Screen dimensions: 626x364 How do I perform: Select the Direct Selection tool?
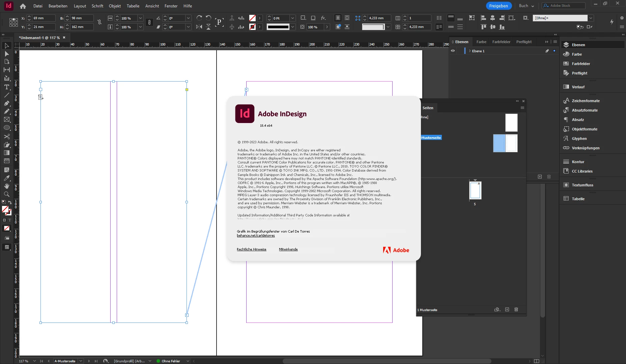coord(7,54)
